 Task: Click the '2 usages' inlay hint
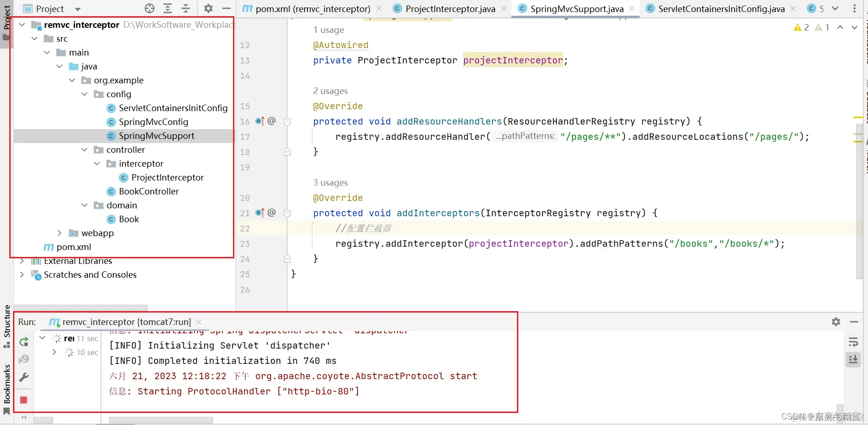(330, 91)
